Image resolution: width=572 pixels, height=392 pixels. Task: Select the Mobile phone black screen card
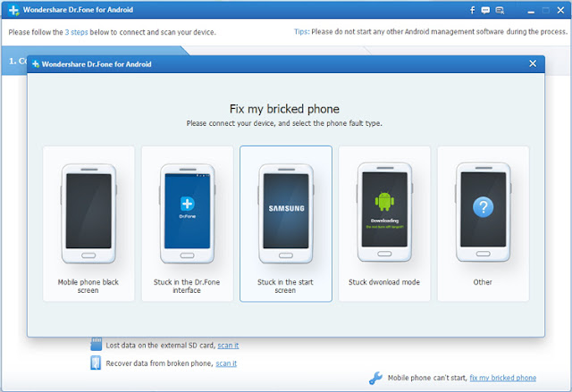click(88, 224)
